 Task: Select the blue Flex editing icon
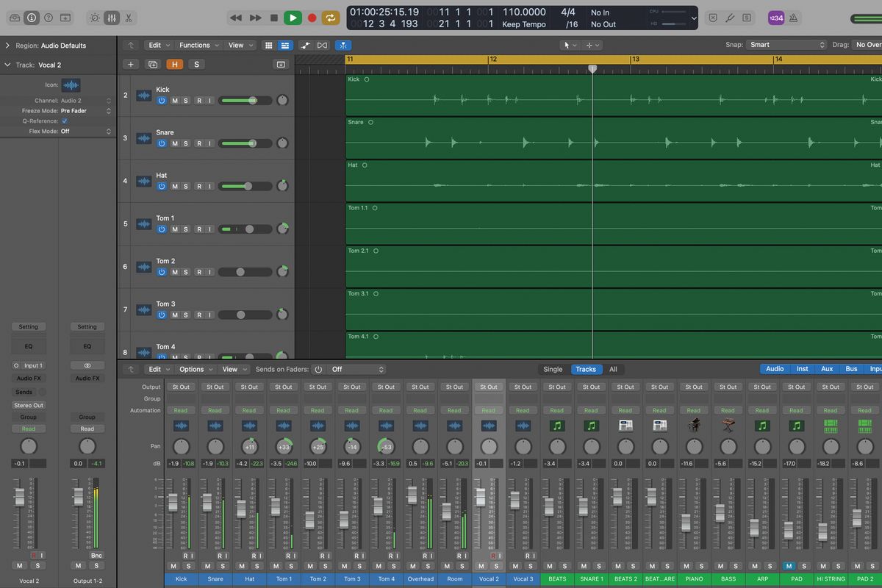343,45
